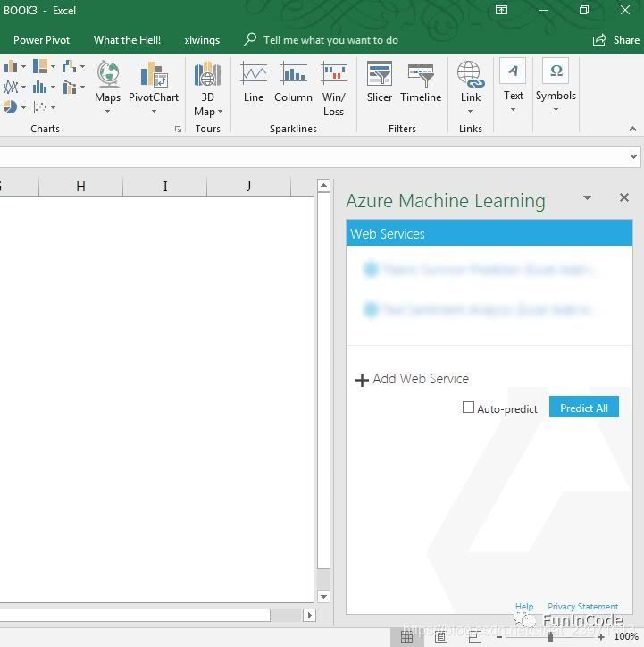Select column J header
Image resolution: width=644 pixels, height=647 pixels.
(x=249, y=187)
